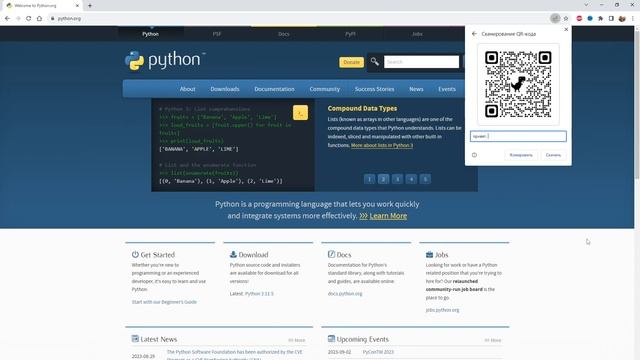Viewport: 640px width, 360px height.
Task: Open the PyConTW 2023 event link
Action: click(x=378, y=352)
